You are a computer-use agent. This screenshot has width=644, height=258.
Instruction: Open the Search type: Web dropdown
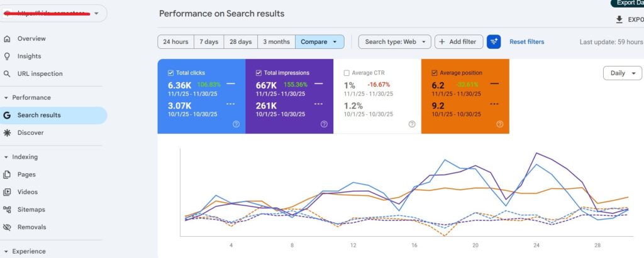coord(395,42)
